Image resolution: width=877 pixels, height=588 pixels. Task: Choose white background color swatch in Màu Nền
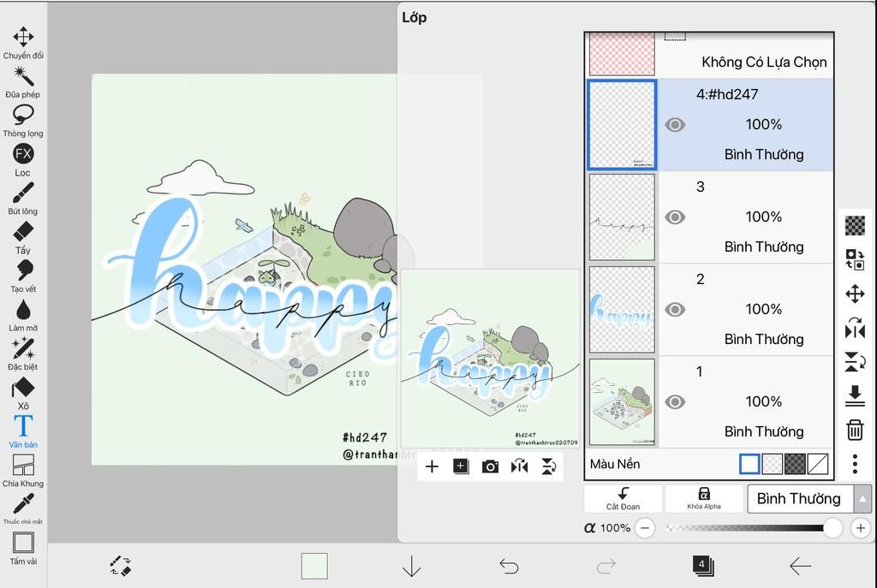coord(749,464)
